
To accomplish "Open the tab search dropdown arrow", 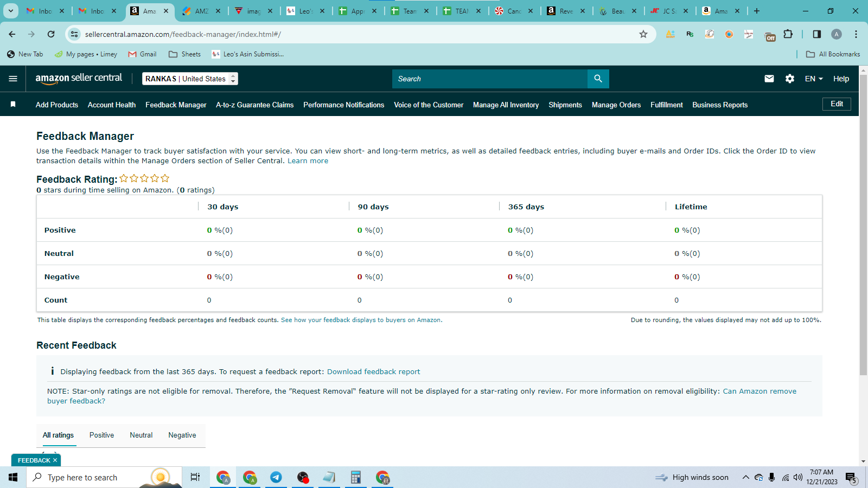I will pyautogui.click(x=11, y=11).
